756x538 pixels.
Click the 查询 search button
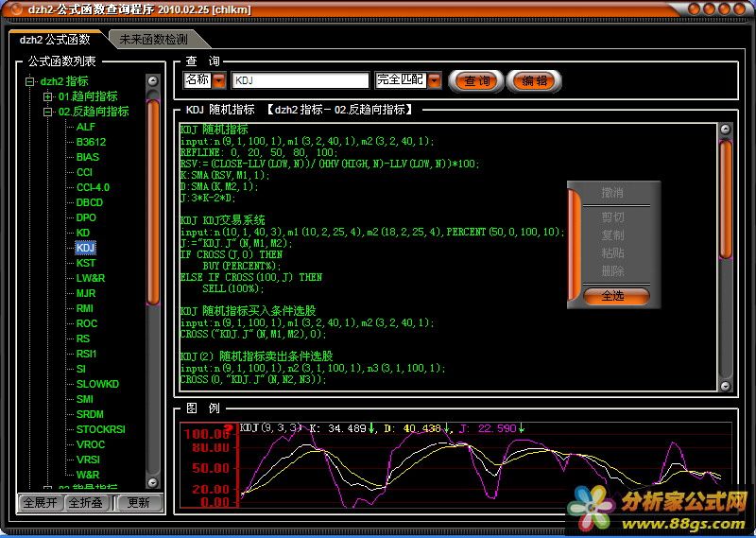pyautogui.click(x=476, y=81)
